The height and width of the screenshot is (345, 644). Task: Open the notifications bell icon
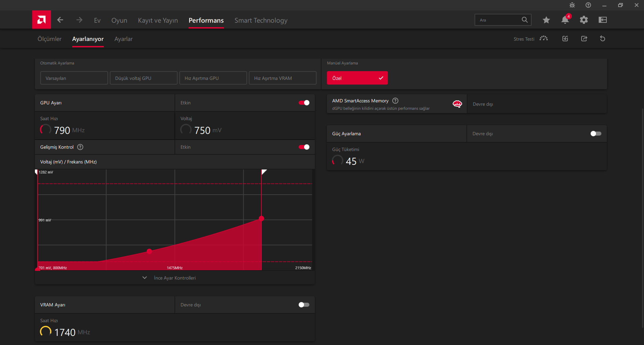(565, 20)
